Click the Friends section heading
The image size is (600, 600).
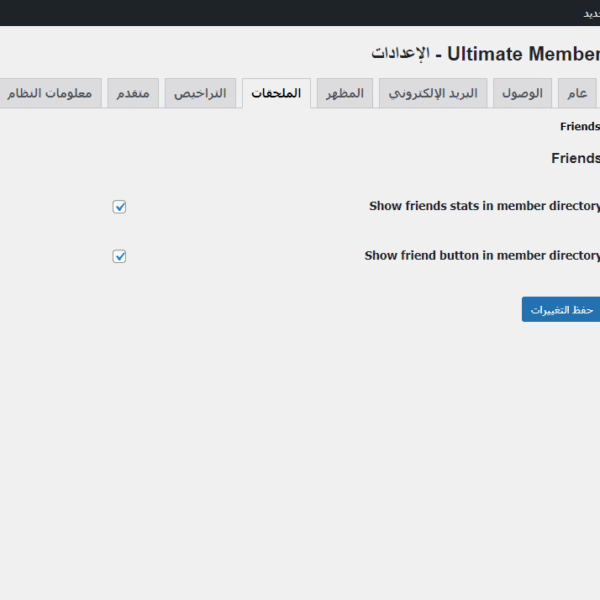point(576,158)
